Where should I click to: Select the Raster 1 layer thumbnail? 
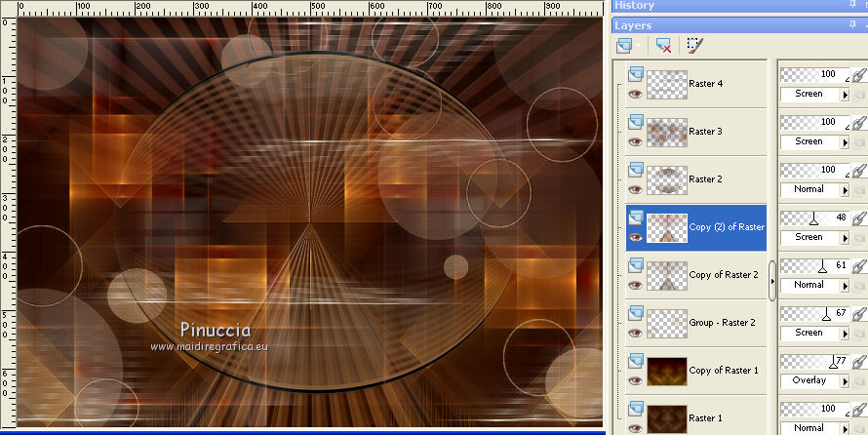coord(667,419)
